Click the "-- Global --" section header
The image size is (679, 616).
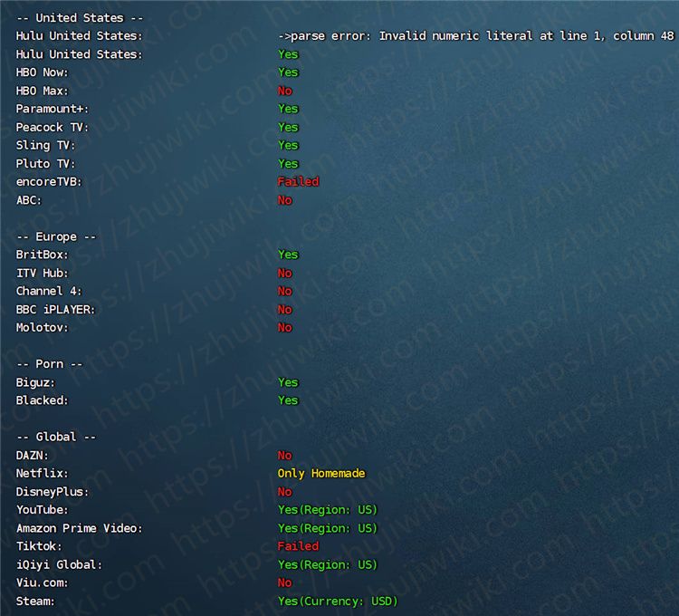pyautogui.click(x=56, y=438)
